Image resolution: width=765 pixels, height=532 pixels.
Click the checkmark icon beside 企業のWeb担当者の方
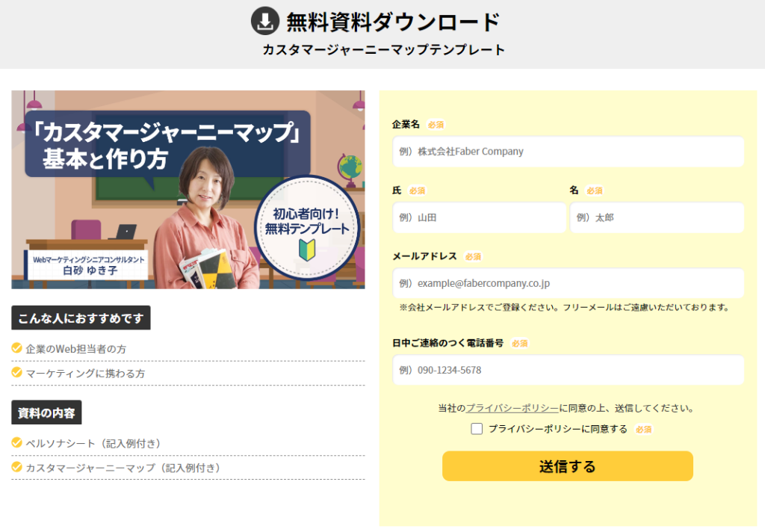coord(17,348)
